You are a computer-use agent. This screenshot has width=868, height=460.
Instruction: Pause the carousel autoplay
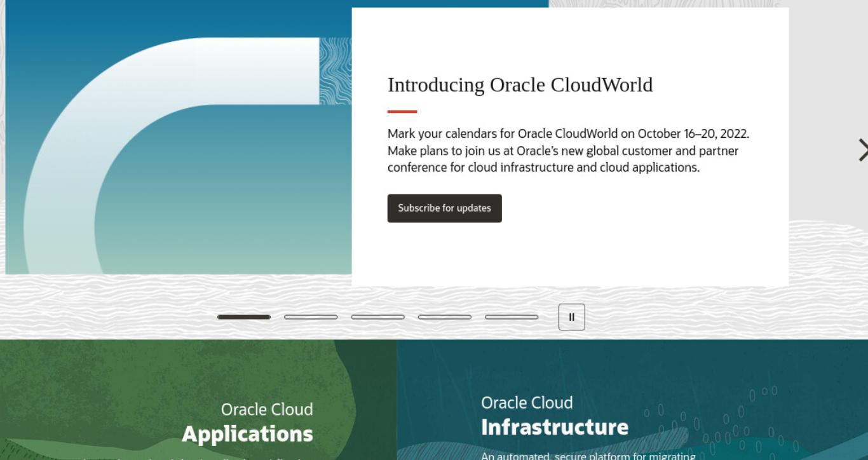coord(571,317)
